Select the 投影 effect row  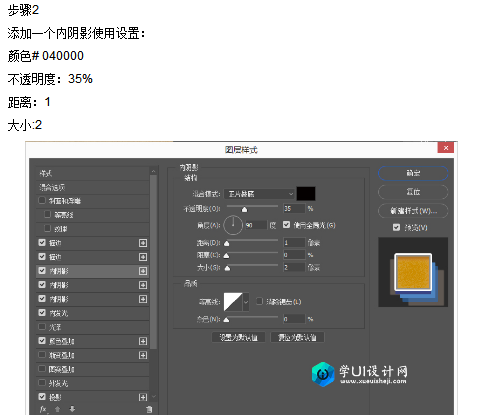pos(92,397)
